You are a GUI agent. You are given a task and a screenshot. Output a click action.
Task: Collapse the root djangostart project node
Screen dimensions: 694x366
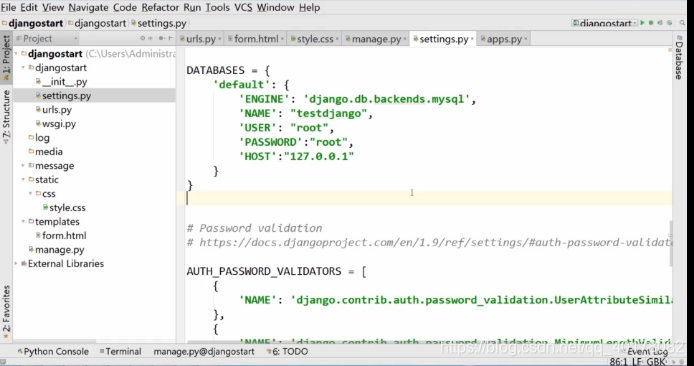16,54
